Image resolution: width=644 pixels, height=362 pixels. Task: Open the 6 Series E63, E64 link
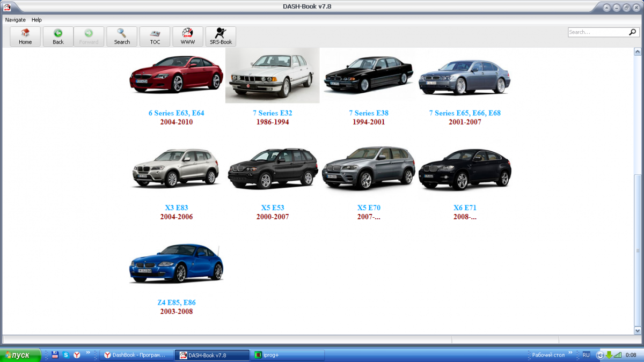point(176,113)
